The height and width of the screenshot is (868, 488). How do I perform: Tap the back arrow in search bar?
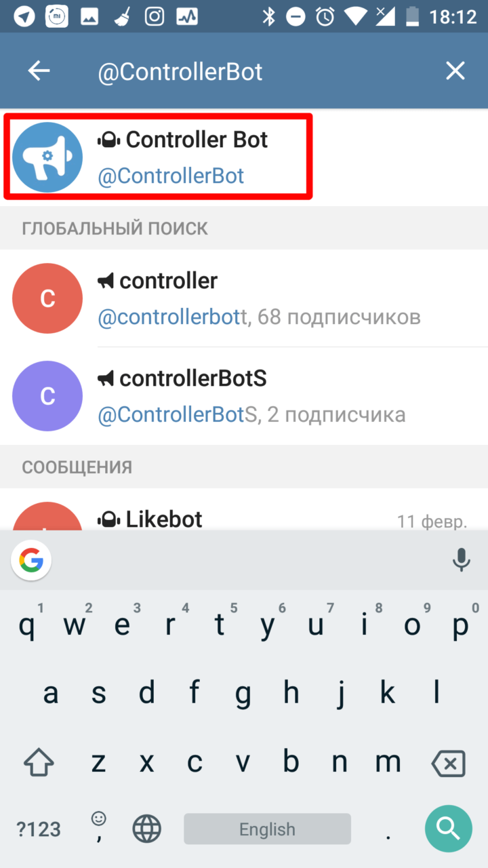tap(39, 71)
